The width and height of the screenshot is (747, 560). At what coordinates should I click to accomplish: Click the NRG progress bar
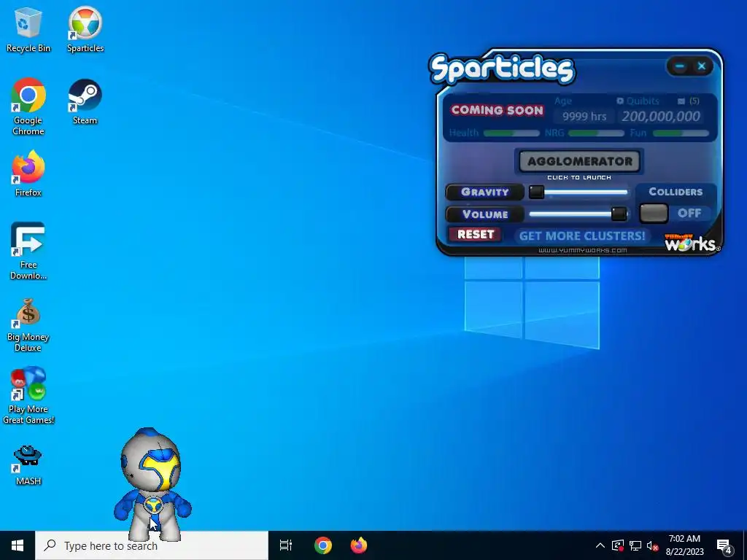point(595,133)
